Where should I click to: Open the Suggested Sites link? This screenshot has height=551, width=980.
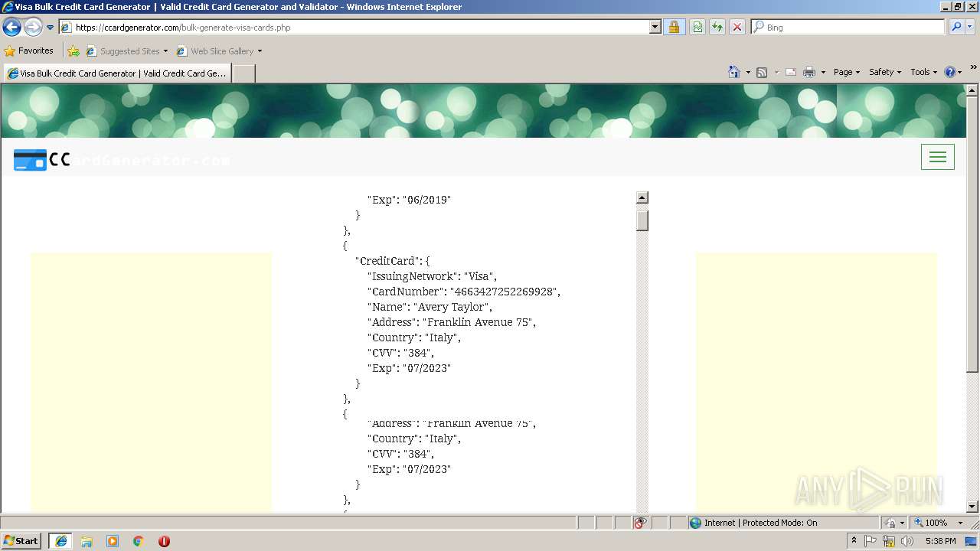point(126,51)
